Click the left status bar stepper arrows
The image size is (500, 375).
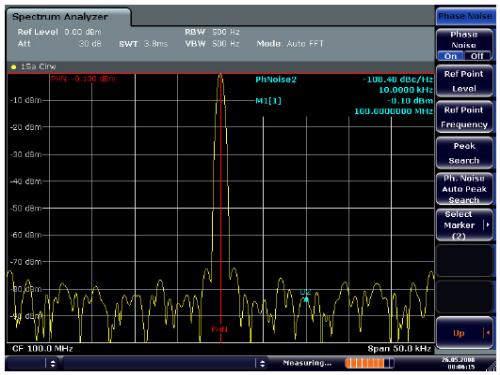[53, 363]
